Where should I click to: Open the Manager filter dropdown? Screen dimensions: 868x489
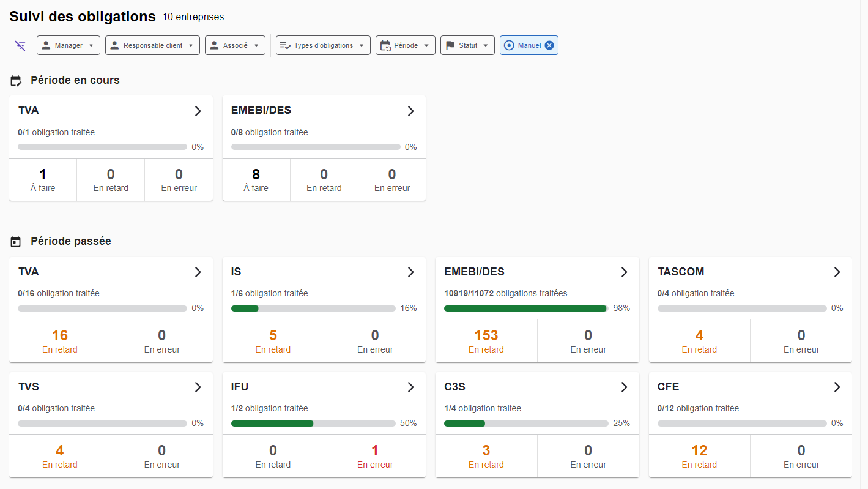pyautogui.click(x=69, y=45)
